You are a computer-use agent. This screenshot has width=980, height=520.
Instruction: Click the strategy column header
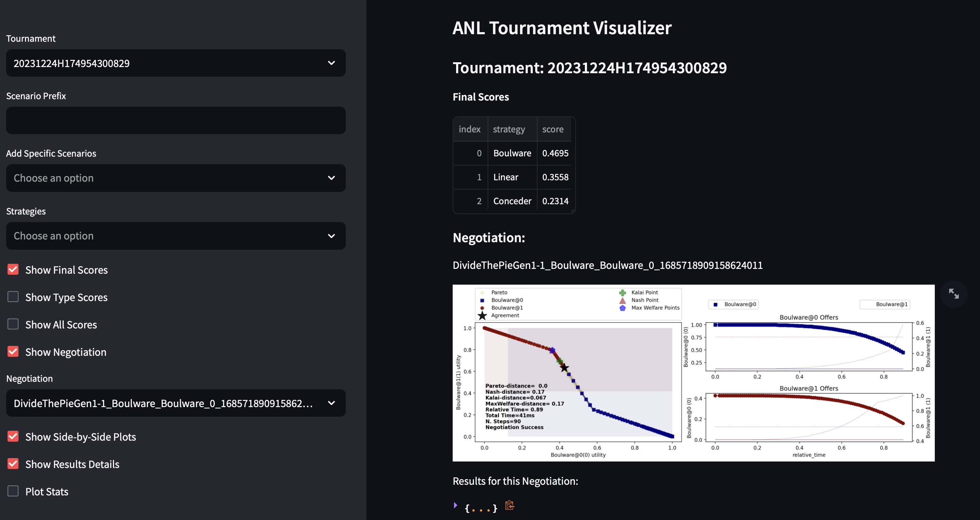pos(512,129)
